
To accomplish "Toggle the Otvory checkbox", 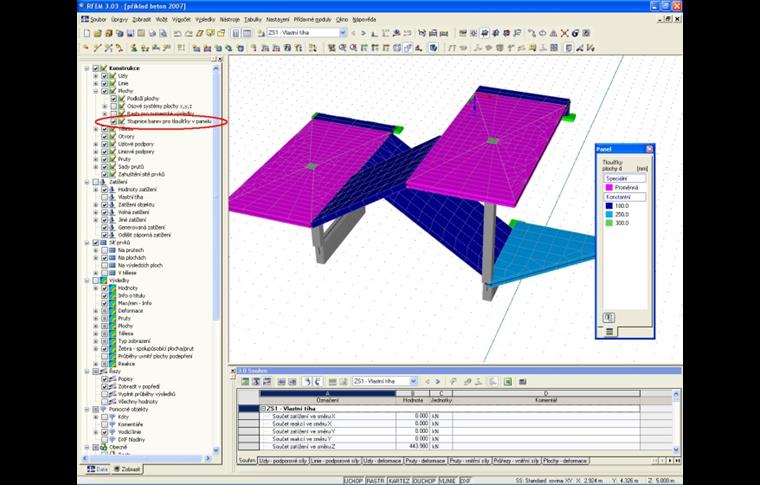I will pos(104,137).
